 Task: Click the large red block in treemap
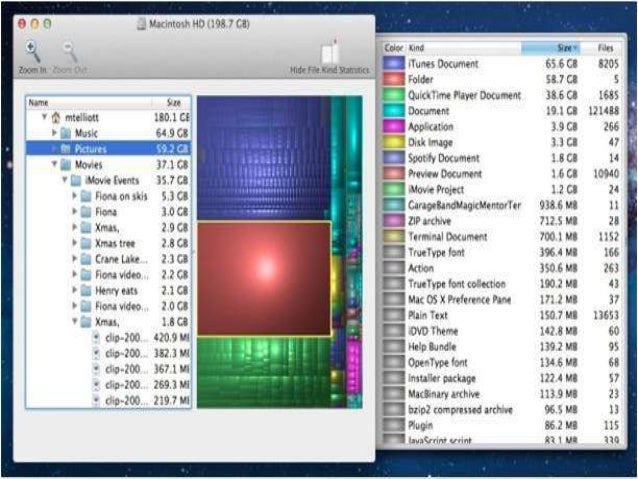[263, 278]
